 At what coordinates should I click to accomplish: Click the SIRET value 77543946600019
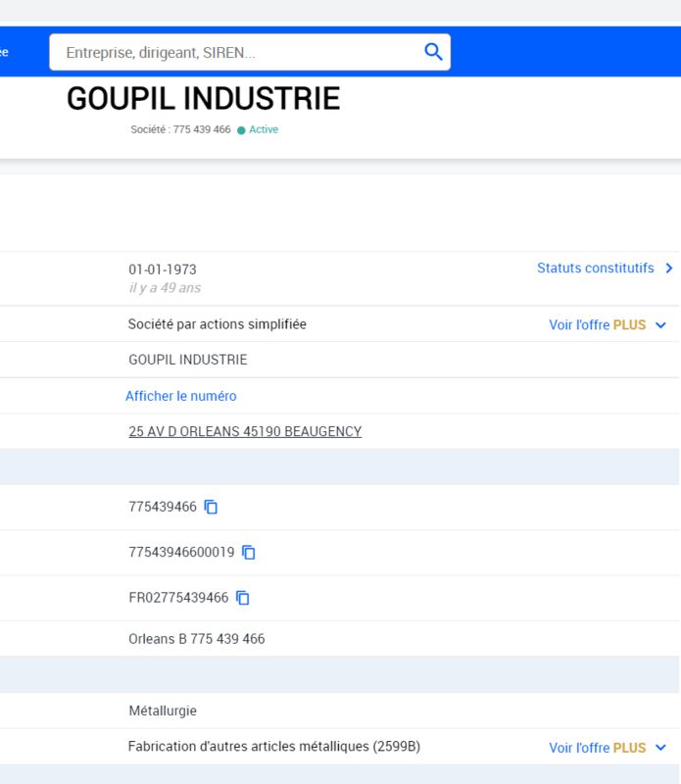181,553
